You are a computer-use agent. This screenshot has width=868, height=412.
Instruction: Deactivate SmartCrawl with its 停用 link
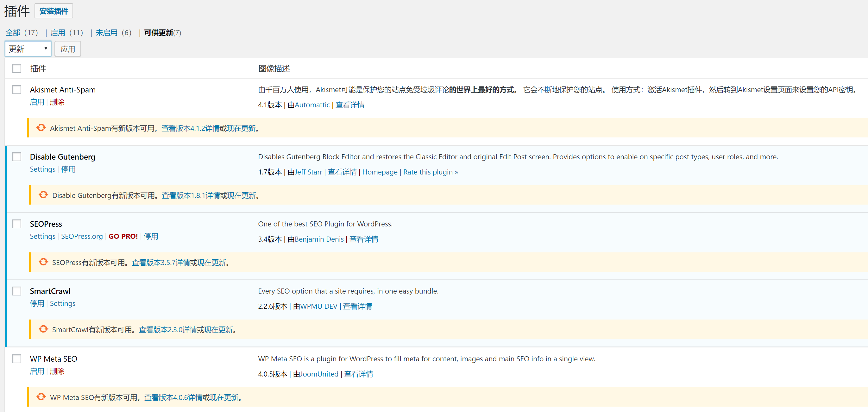pyautogui.click(x=37, y=303)
